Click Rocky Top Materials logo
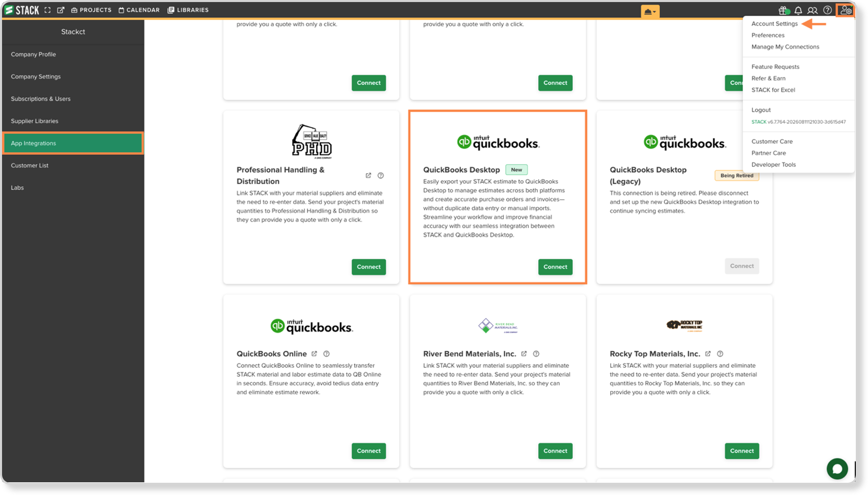868x495 pixels. (x=685, y=325)
